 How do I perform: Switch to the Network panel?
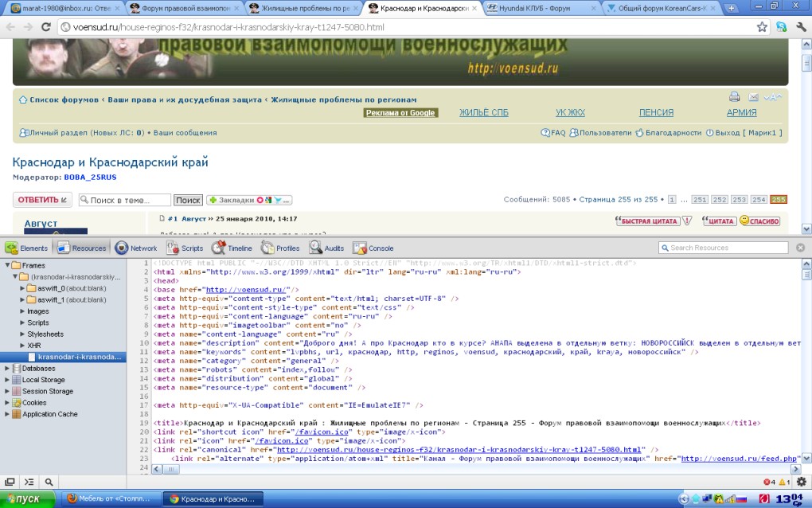pos(136,248)
